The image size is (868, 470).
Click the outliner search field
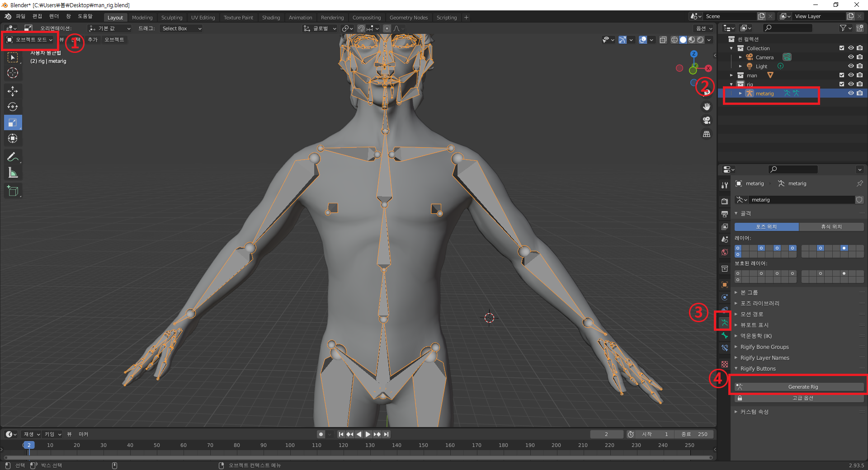(788, 28)
